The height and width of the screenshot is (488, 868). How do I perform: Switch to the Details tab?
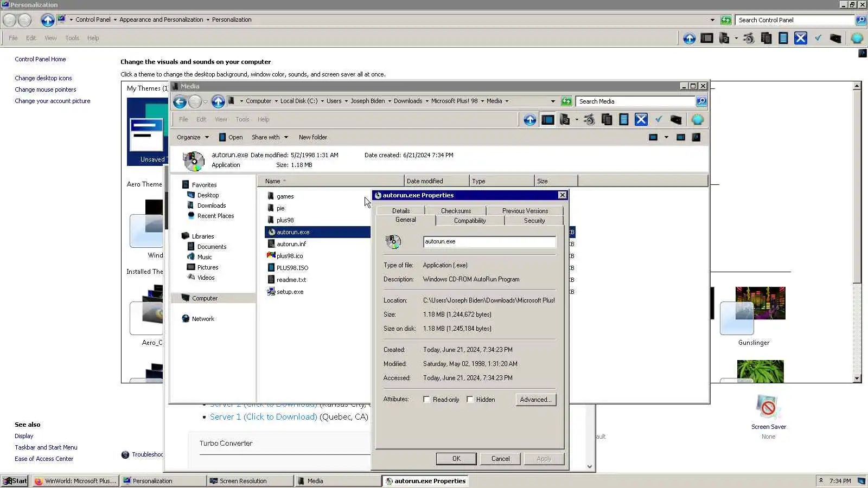[401, 211]
